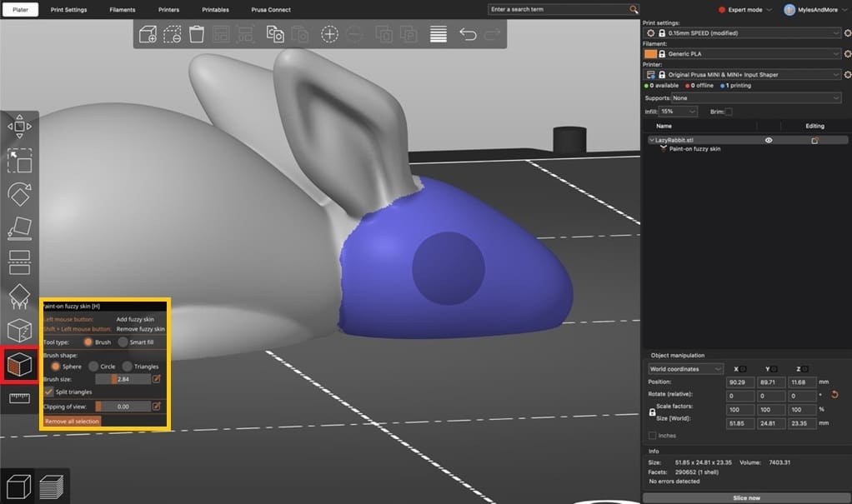Click the Arrange objects toolbar icon
The width and height of the screenshot is (852, 504).
(221, 34)
